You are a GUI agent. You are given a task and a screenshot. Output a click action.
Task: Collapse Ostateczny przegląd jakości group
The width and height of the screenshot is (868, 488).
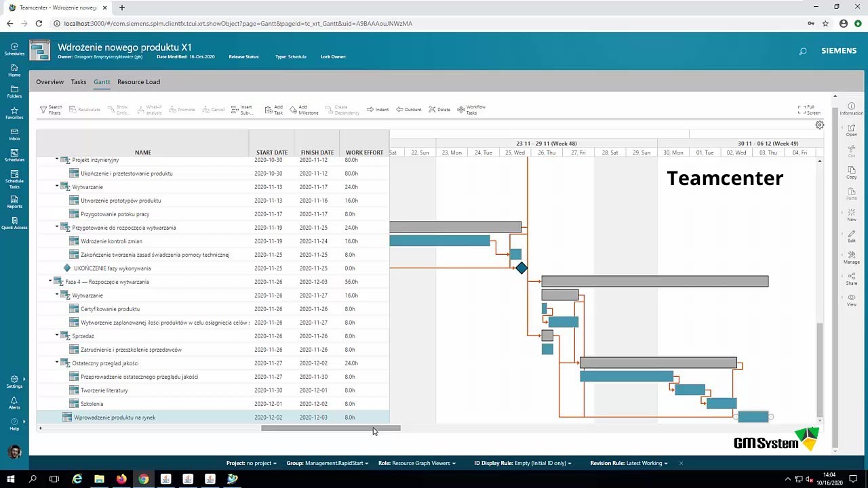(57, 363)
